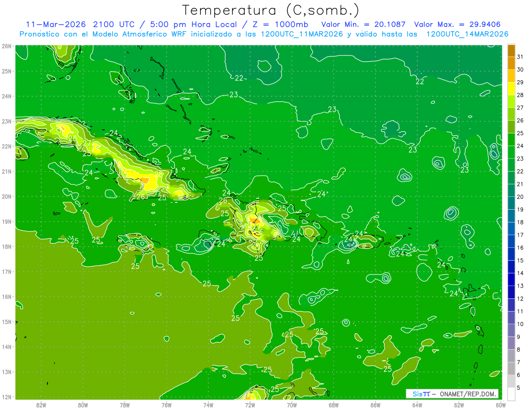
Task: Click the '20N' latitude axis label
Action: click(x=7, y=196)
